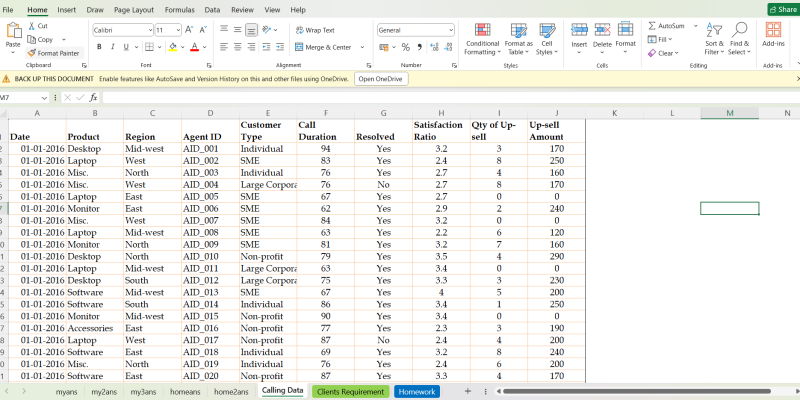Open the Calibri font name dropdown

point(148,30)
